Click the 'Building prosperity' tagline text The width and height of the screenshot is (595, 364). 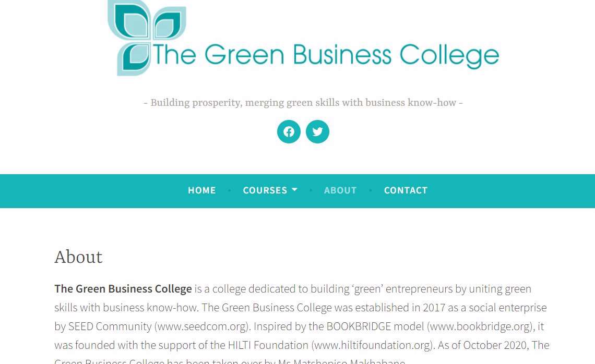point(303,103)
